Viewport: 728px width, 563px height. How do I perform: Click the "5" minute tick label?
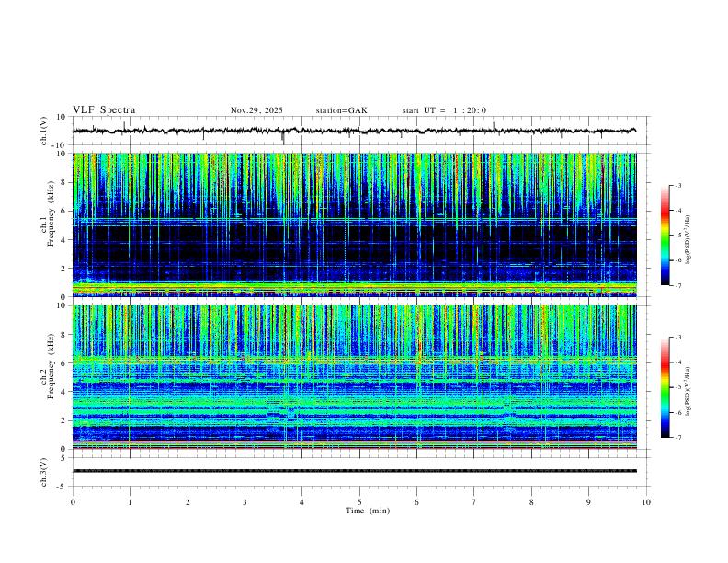(x=359, y=502)
